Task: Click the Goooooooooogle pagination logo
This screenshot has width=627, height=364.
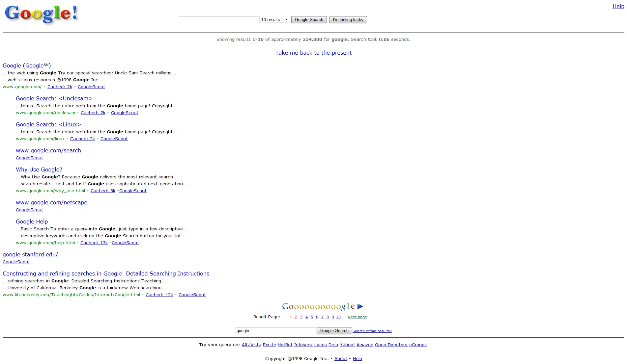Action: coord(318,307)
